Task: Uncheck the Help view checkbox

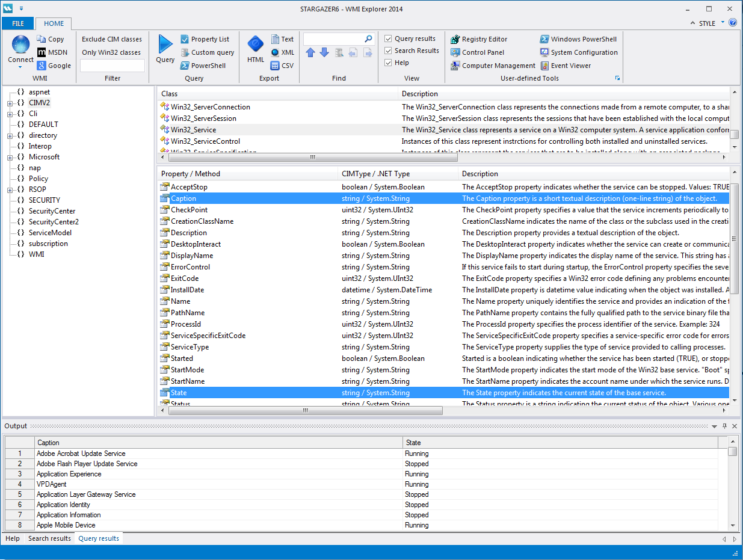Action: point(388,63)
